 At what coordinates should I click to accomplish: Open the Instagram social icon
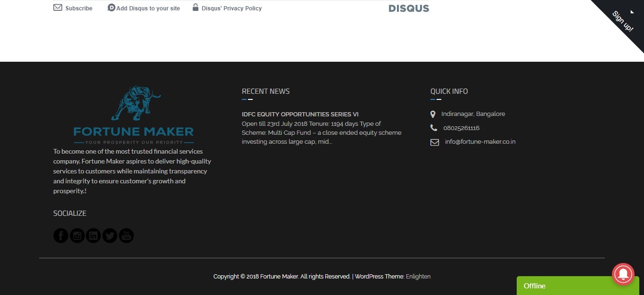click(77, 236)
